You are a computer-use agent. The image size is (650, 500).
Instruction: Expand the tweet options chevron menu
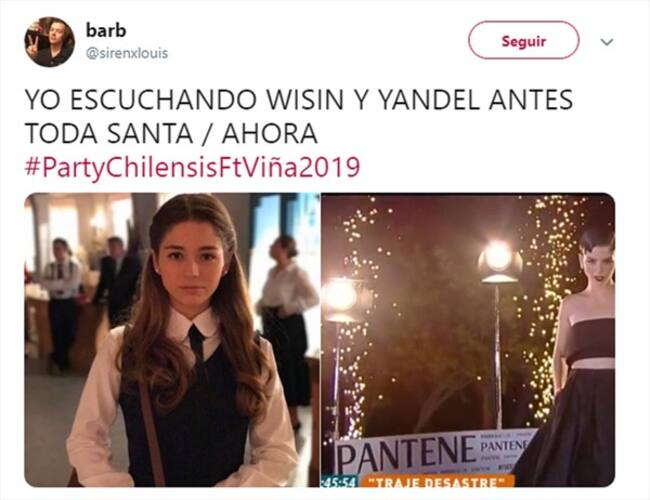(607, 41)
